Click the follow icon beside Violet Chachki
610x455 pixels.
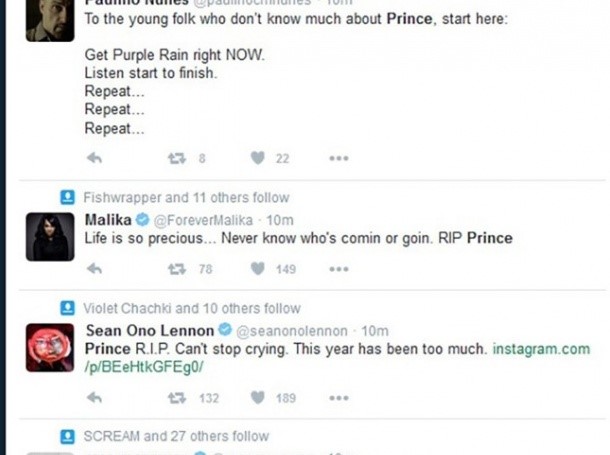[67, 308]
